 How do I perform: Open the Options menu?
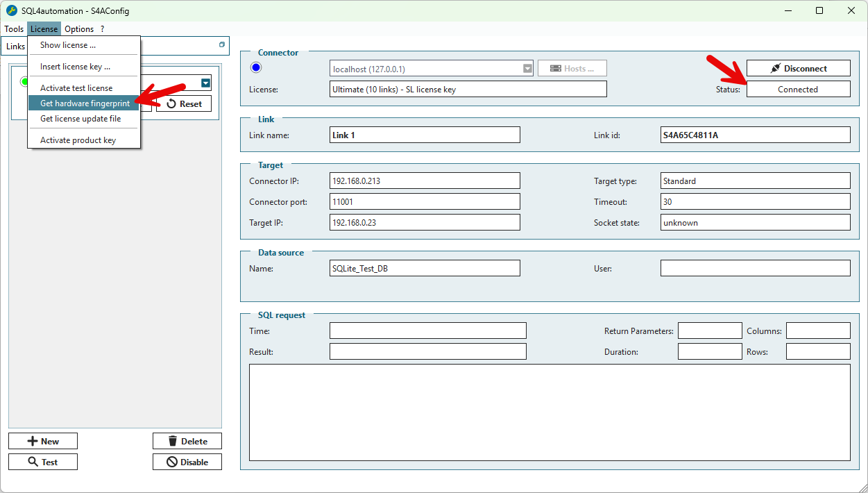point(79,29)
